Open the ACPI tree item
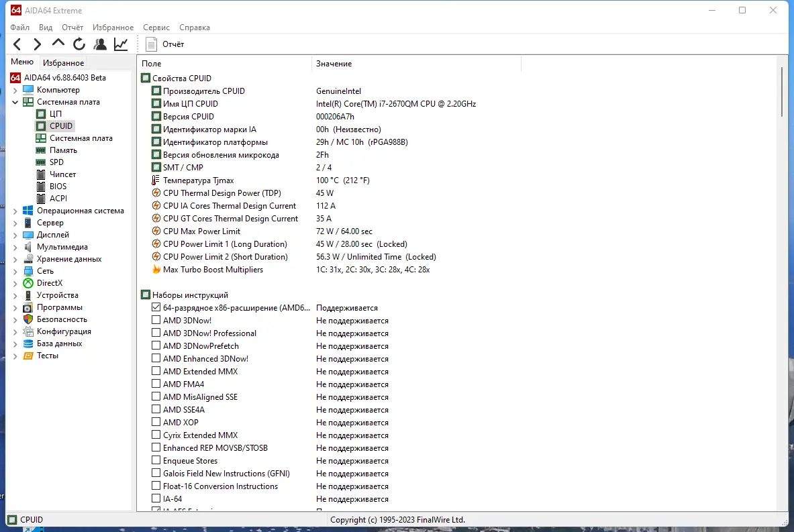This screenshot has height=532, width=794. point(58,199)
